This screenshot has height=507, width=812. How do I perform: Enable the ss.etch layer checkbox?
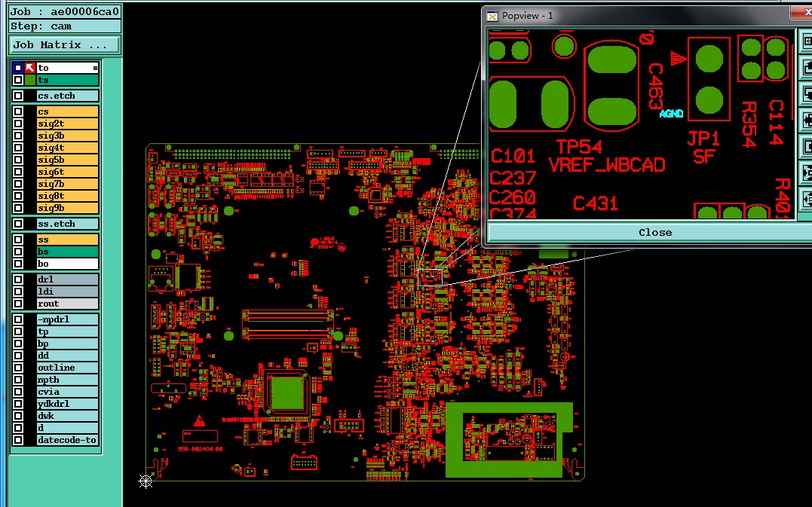pos(18,224)
